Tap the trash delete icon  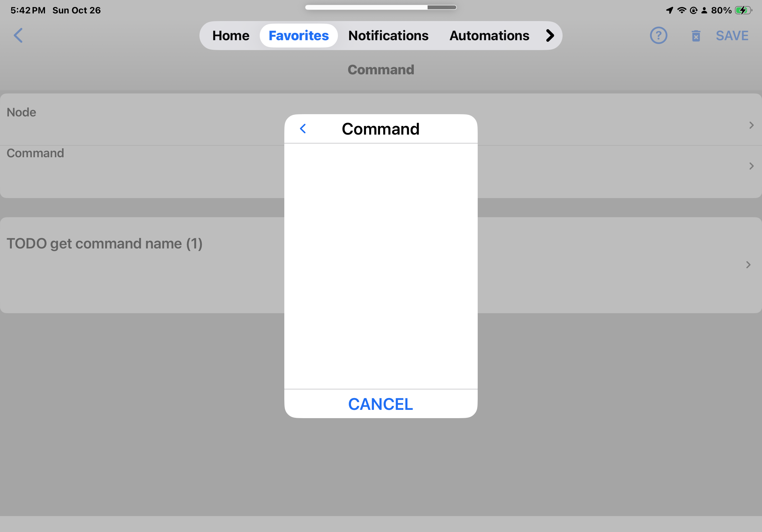coord(696,36)
